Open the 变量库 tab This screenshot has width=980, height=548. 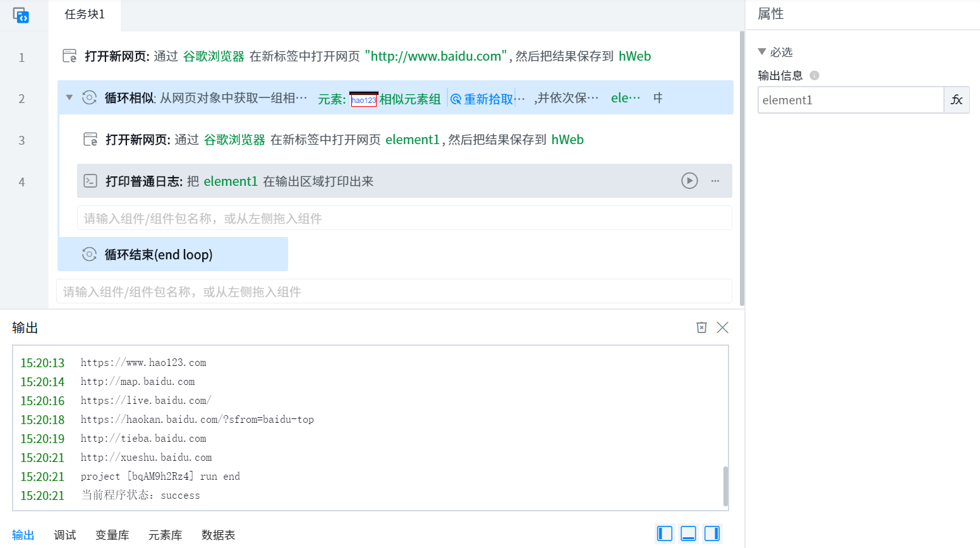(x=112, y=535)
